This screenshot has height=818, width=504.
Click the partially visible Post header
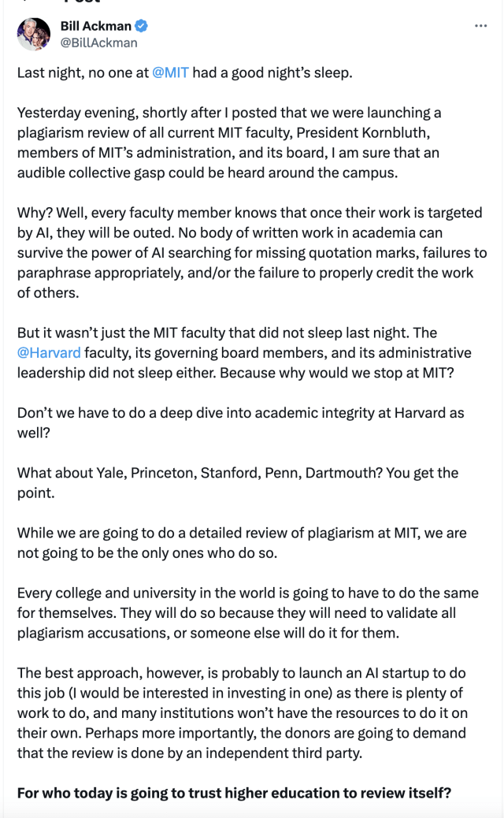click(x=82, y=2)
